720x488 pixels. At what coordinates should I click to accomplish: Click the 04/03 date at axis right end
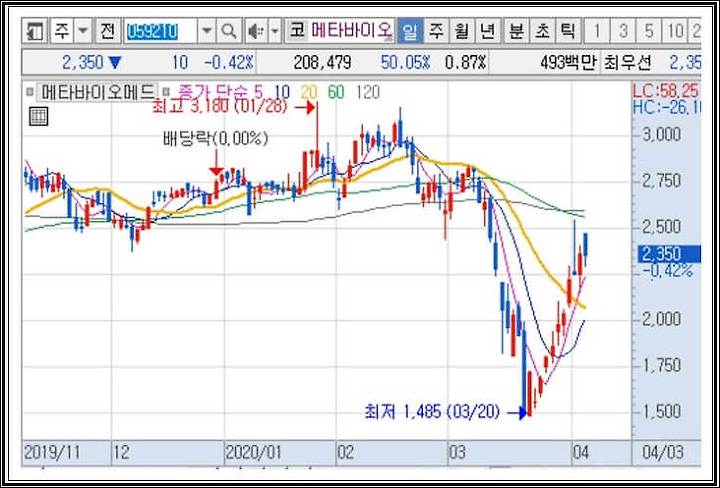coord(662,453)
